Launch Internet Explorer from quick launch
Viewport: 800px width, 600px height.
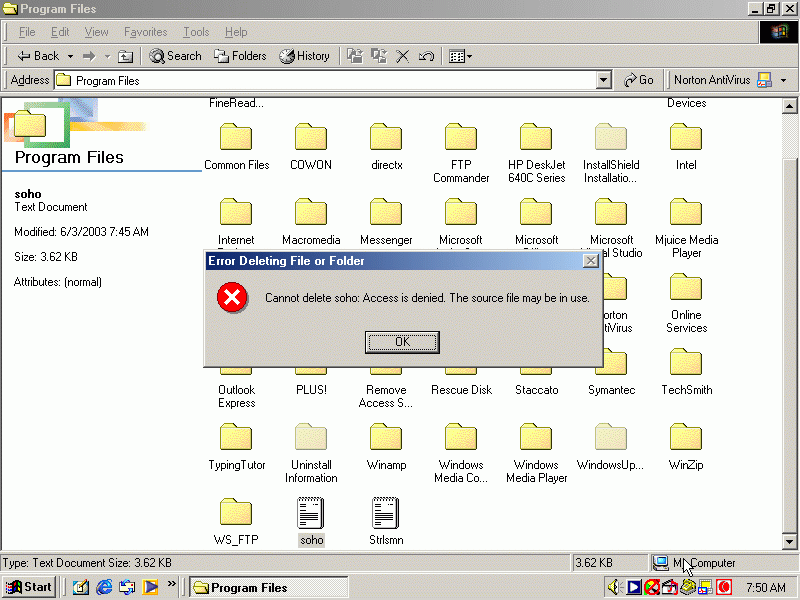104,587
